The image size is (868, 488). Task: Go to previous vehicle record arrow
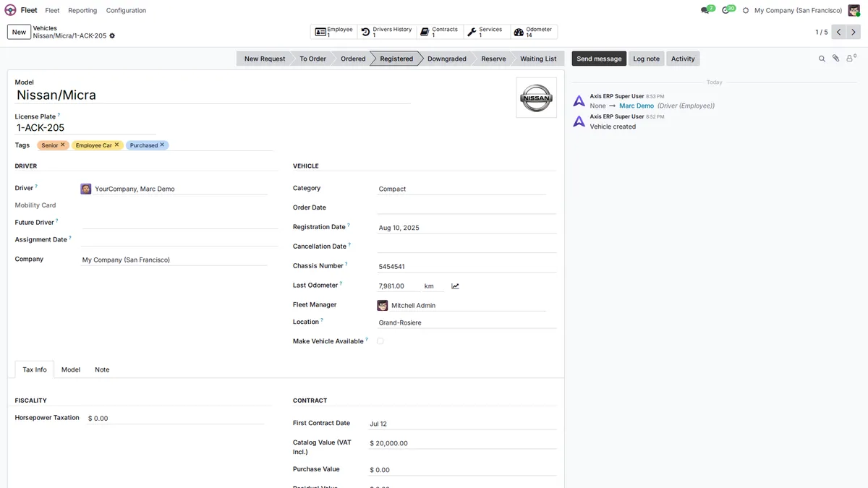pos(838,32)
